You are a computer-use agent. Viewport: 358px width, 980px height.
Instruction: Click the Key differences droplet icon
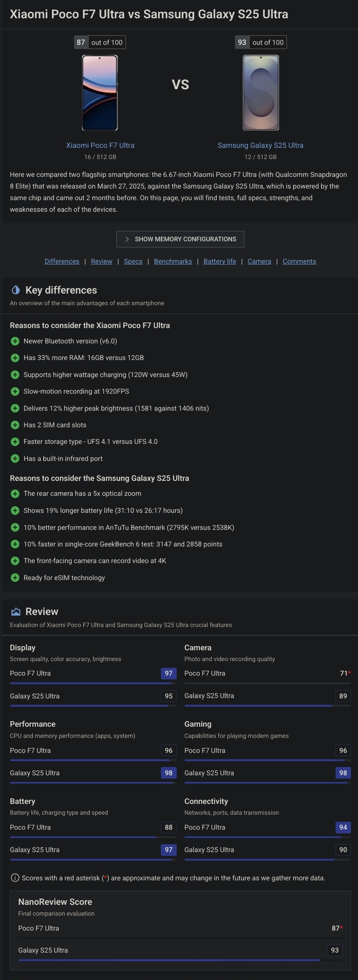point(16,290)
